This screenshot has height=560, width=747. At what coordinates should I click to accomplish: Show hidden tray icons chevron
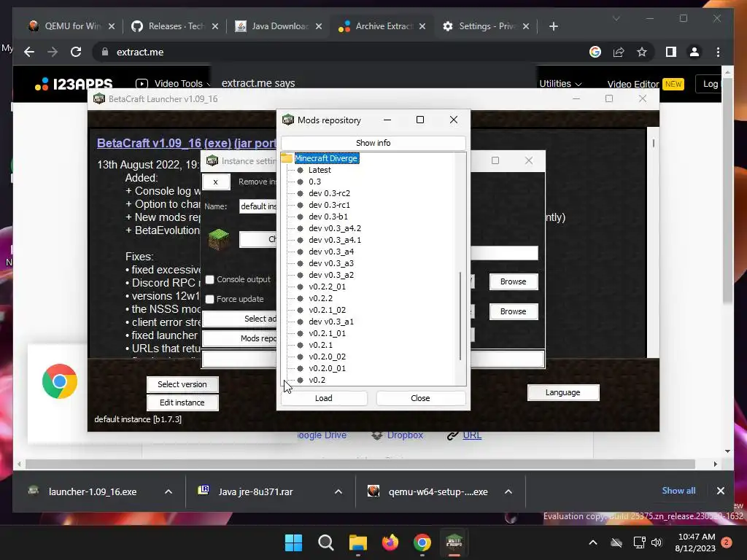(x=593, y=542)
